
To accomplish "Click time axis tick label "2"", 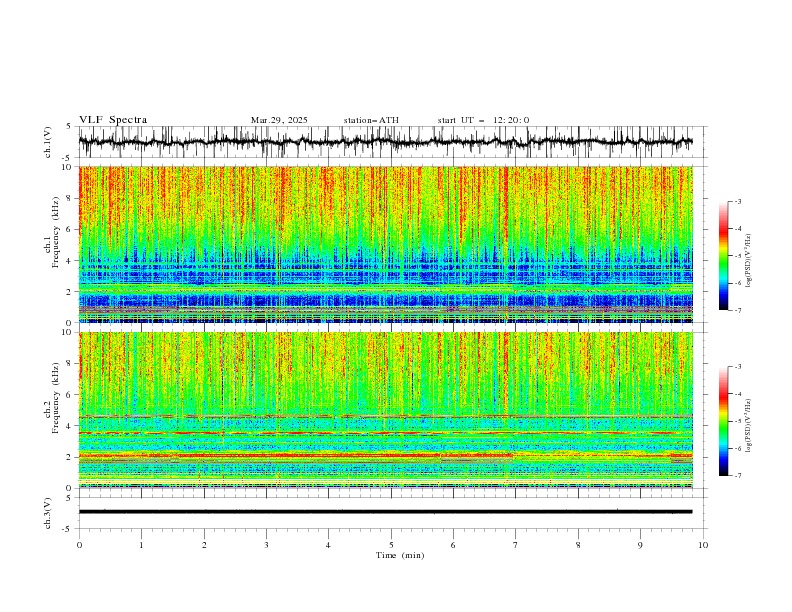I will point(204,545).
